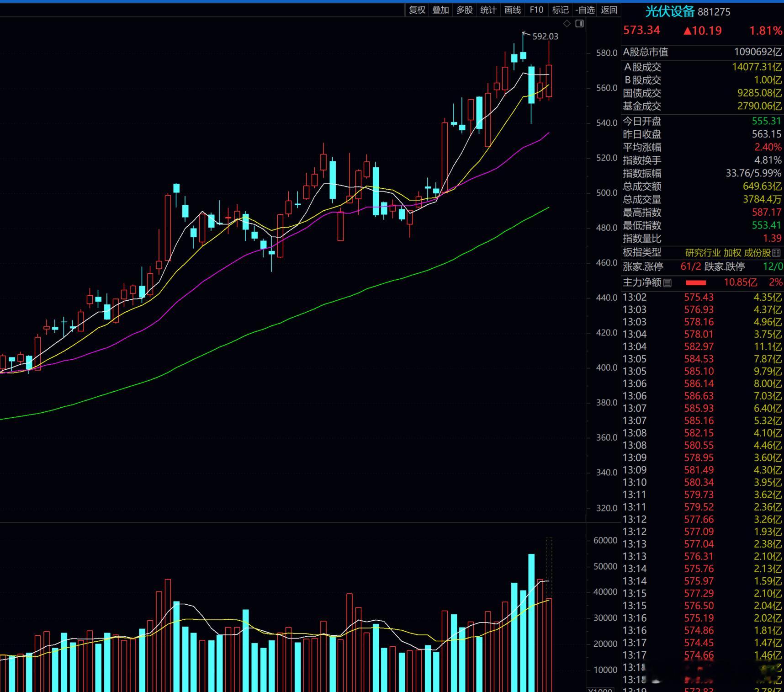Click the 光伏设备 sector title
Screen dimensions: 784x692
(x=670, y=11)
